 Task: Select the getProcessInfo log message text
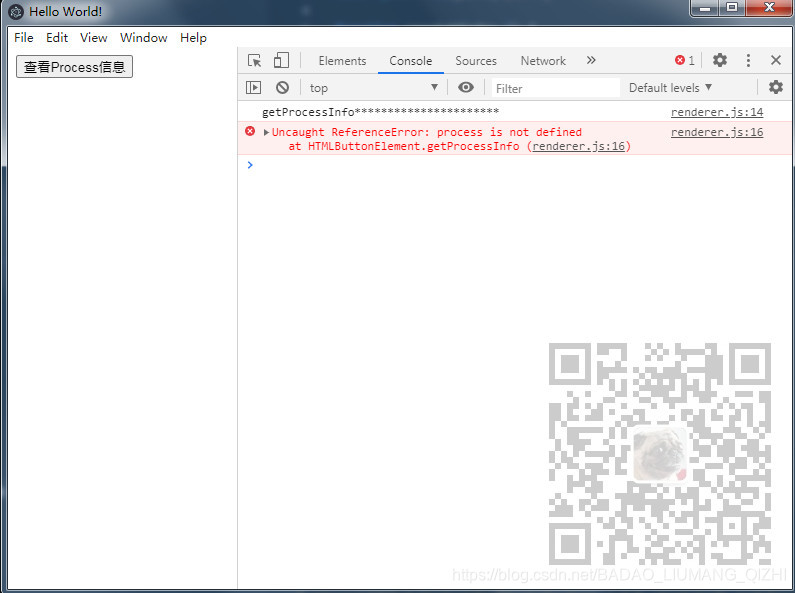click(x=380, y=112)
